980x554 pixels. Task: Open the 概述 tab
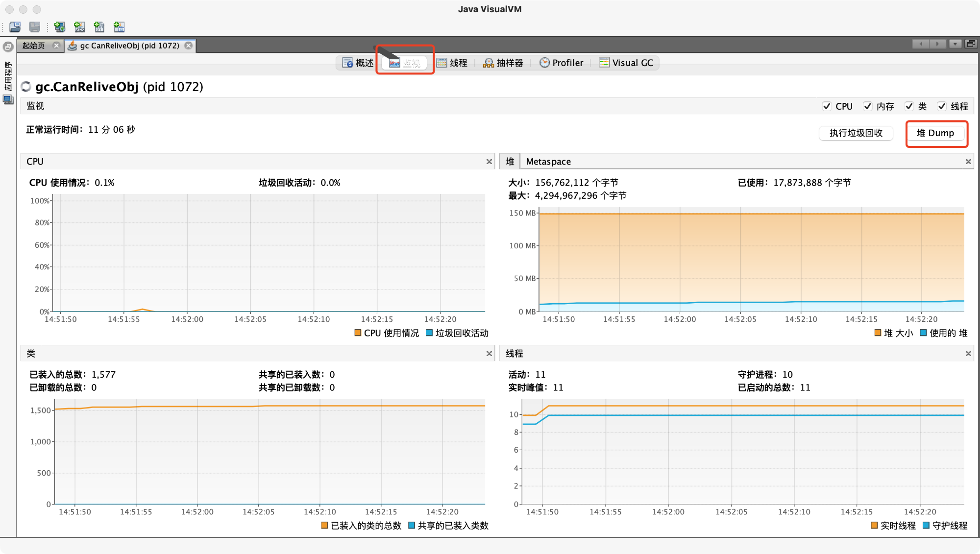[358, 63]
